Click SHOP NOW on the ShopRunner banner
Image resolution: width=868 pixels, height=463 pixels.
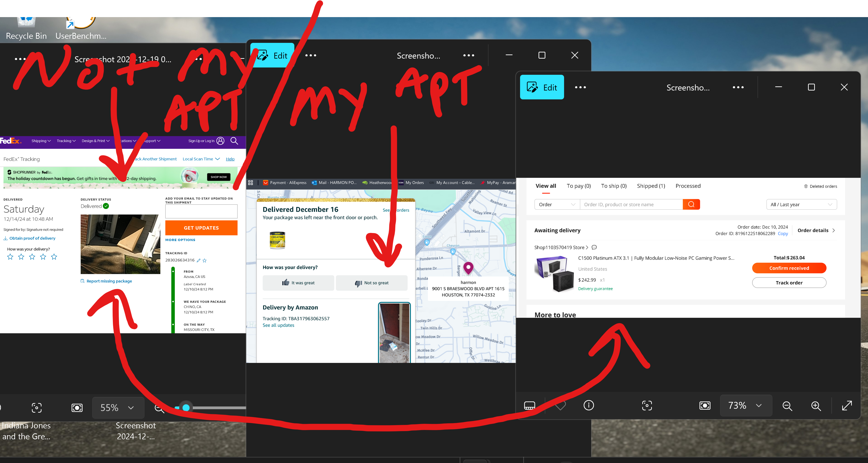coord(219,177)
